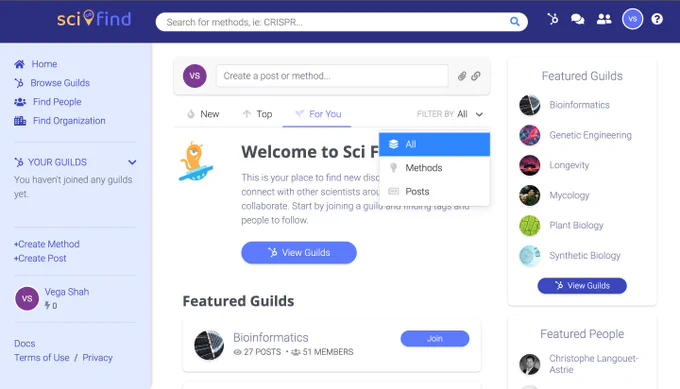Open Bioinformatics title in feed card

[271, 337]
